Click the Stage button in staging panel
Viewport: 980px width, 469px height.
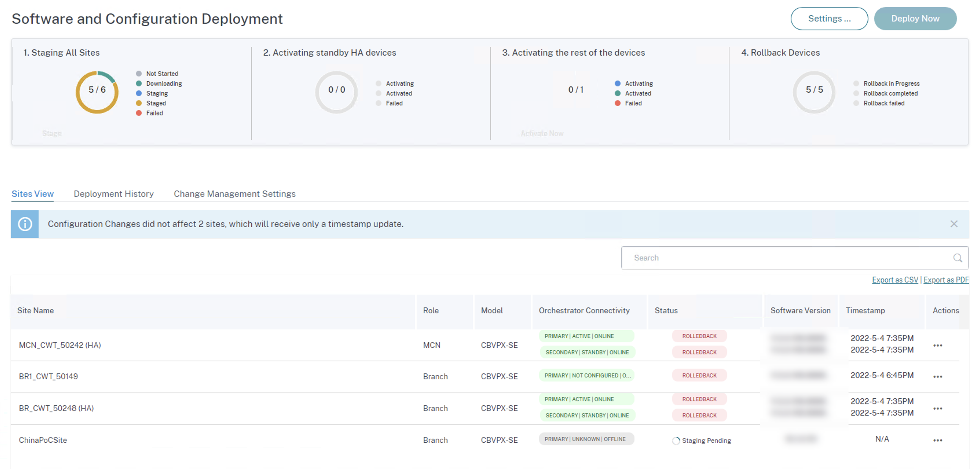[x=52, y=133]
